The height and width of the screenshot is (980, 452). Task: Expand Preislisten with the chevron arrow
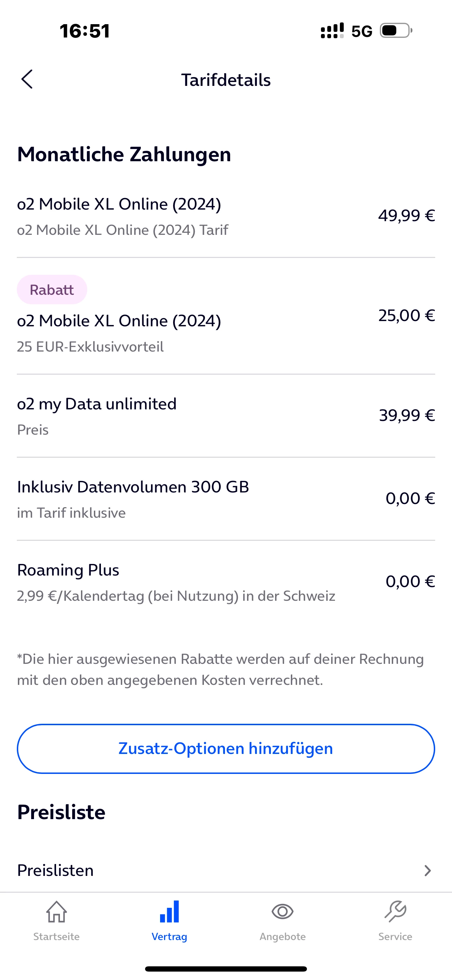pos(428,870)
